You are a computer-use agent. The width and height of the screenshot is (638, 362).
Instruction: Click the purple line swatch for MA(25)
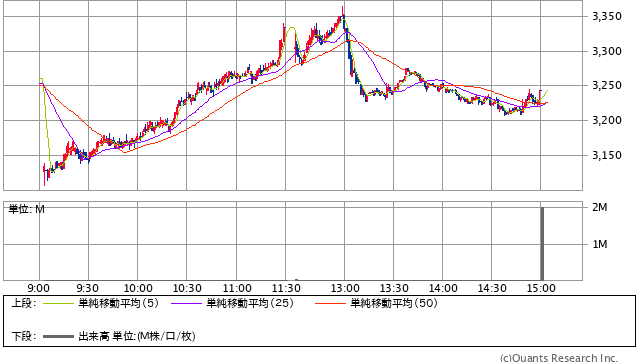tap(186, 303)
